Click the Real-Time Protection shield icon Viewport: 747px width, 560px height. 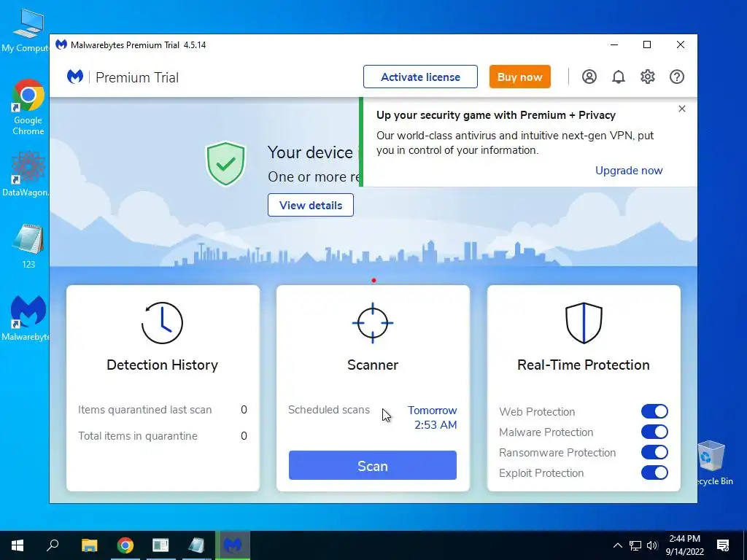(x=584, y=323)
